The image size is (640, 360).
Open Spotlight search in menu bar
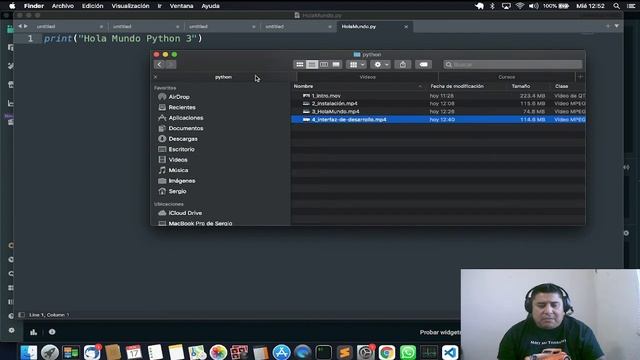click(616, 6)
